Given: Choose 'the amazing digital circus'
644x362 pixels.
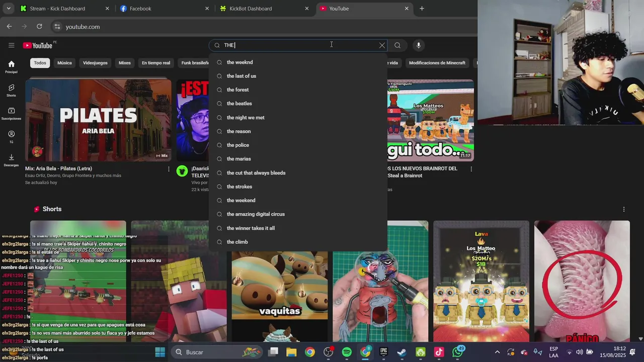Looking at the screenshot, I should 298,214.
